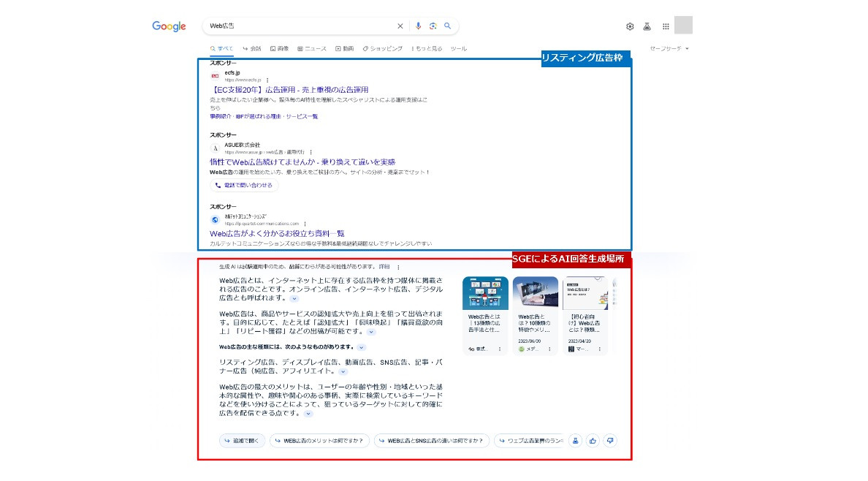This screenshot has width=868, height=481.
Task: Click the 追加で聞く follow-up button
Action: [x=242, y=441]
